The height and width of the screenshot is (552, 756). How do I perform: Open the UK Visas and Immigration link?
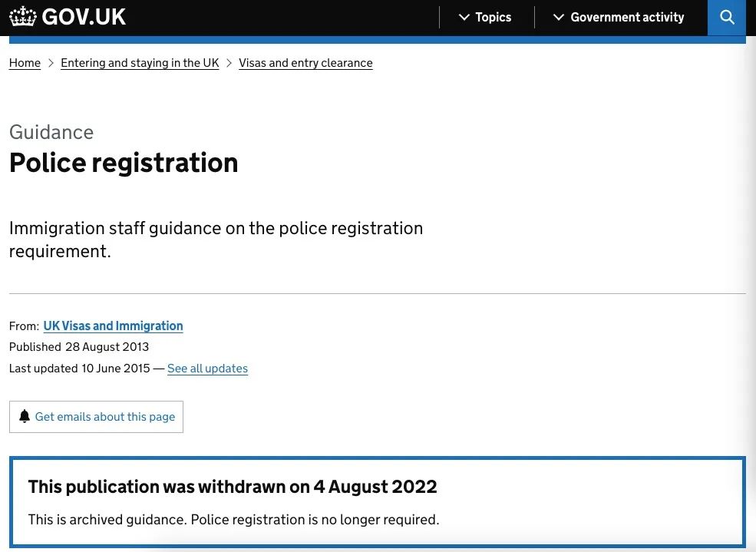click(x=113, y=326)
